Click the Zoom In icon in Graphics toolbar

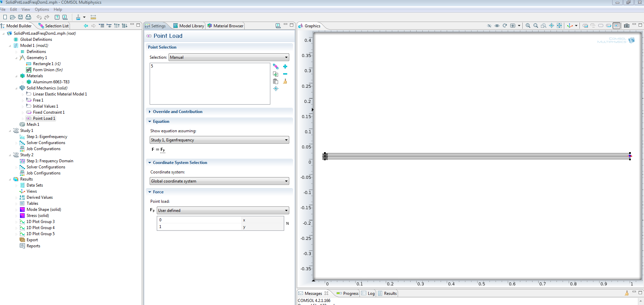tap(528, 26)
